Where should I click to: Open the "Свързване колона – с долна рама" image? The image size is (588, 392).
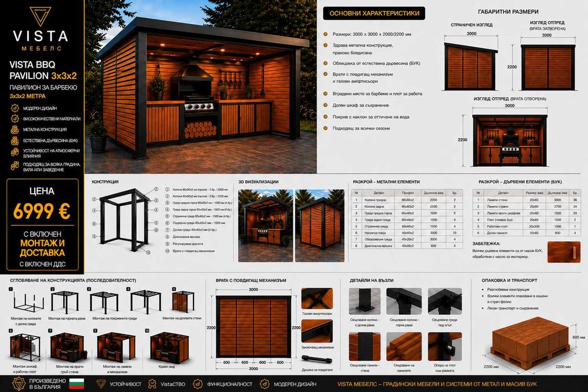pyautogui.click(x=365, y=301)
